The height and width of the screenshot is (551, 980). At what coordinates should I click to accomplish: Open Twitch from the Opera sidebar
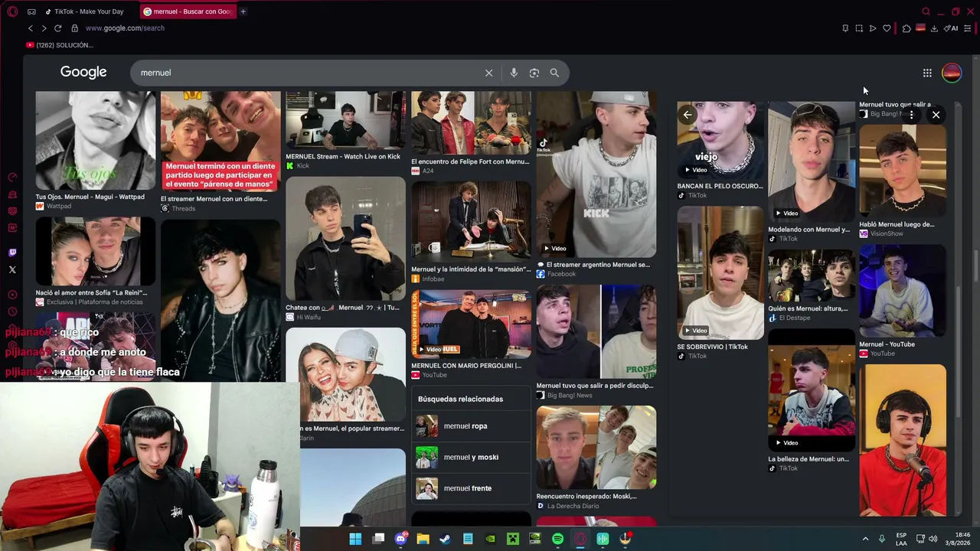tap(12, 253)
